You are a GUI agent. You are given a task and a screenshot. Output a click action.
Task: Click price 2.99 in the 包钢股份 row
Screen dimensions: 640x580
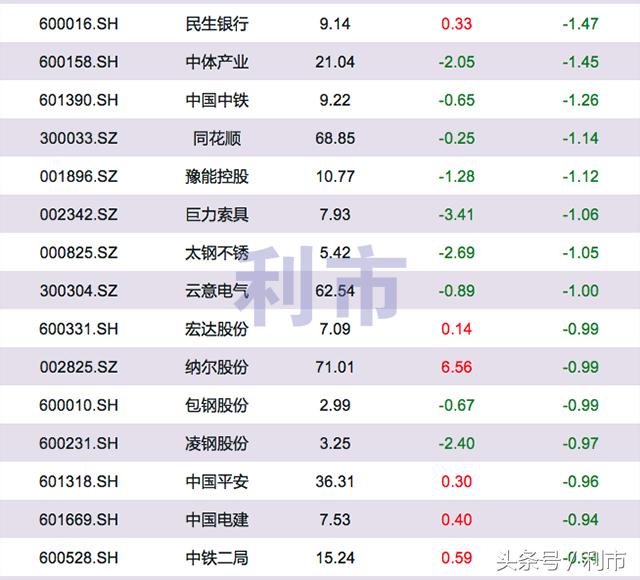335,405
